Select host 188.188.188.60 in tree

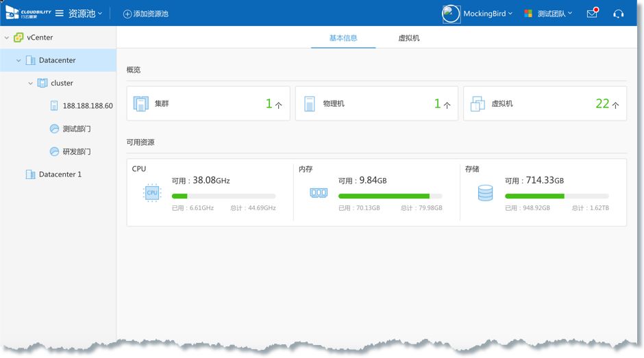pos(87,106)
